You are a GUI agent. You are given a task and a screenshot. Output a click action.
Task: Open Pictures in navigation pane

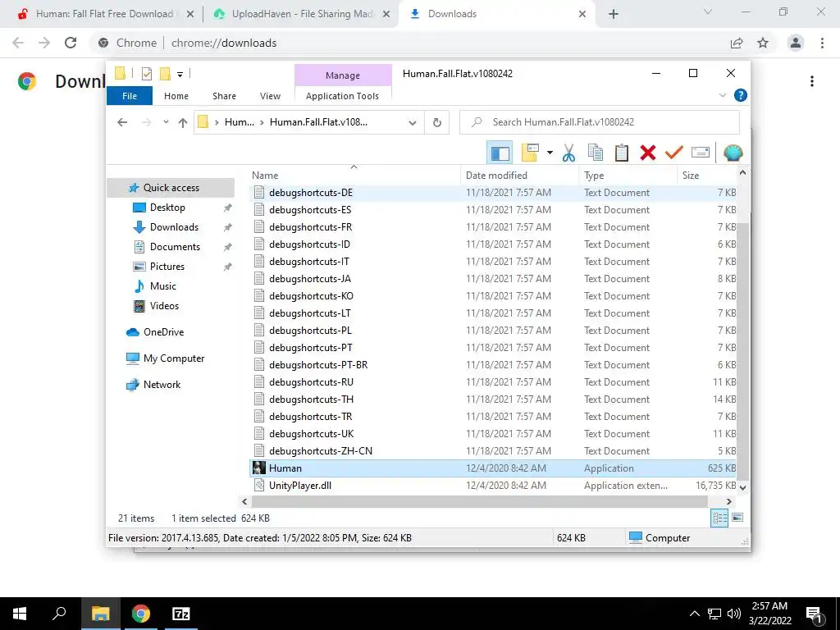[x=167, y=267]
